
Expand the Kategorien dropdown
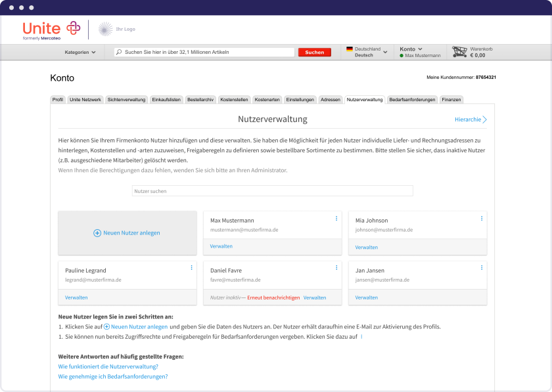click(x=80, y=52)
